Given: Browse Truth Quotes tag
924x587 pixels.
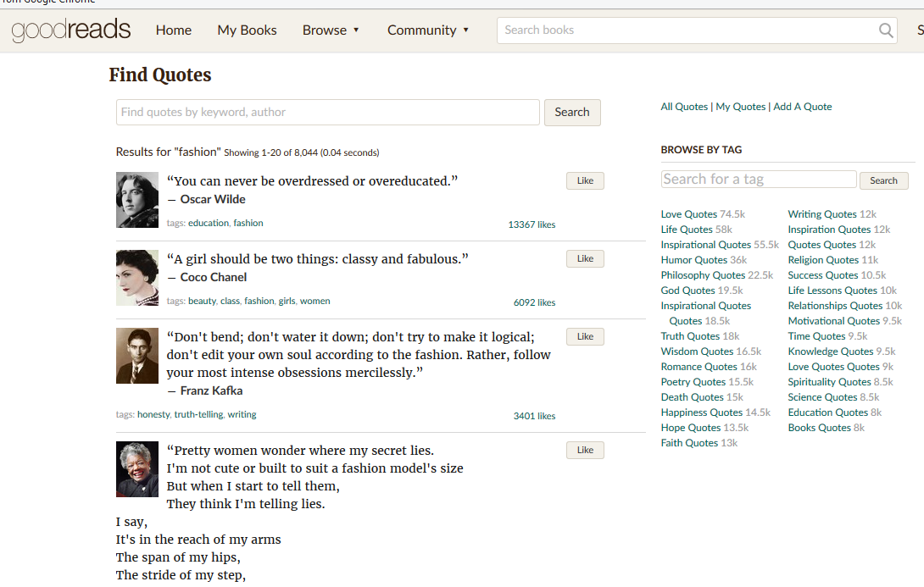Looking at the screenshot, I should pos(690,336).
